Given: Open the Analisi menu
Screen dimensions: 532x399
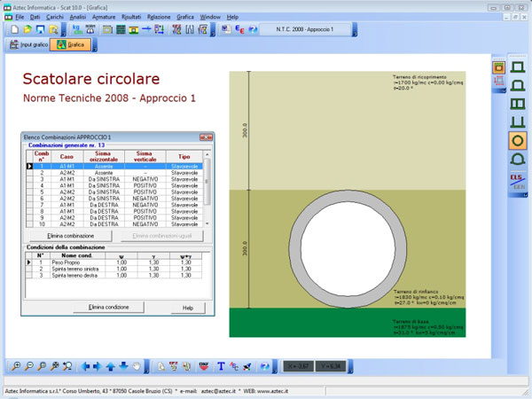Looking at the screenshot, I should 78,17.
